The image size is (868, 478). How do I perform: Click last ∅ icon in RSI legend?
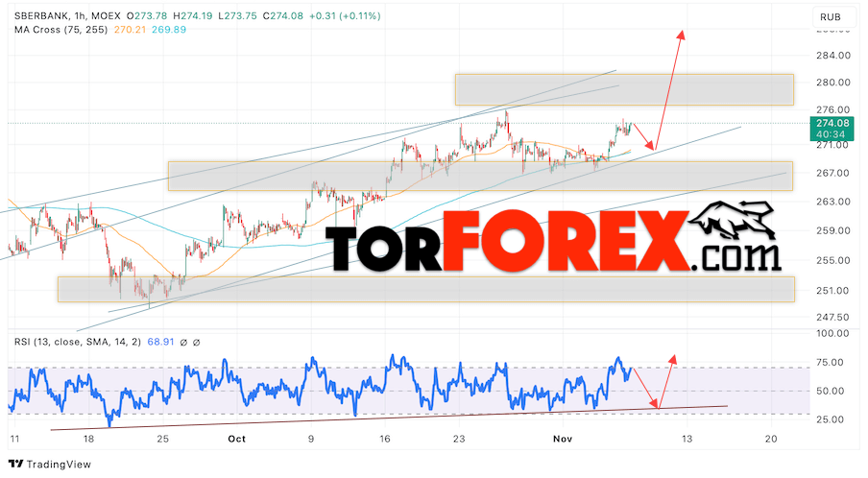point(196,343)
